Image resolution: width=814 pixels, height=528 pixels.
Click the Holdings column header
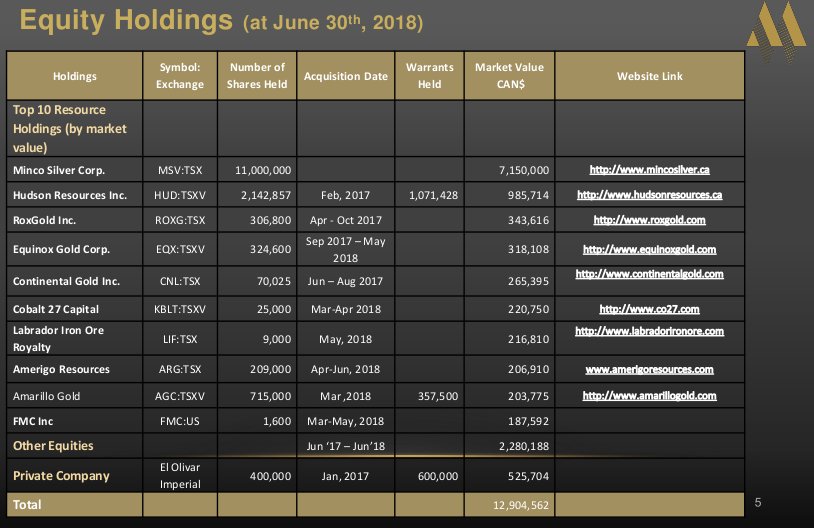coord(75,76)
